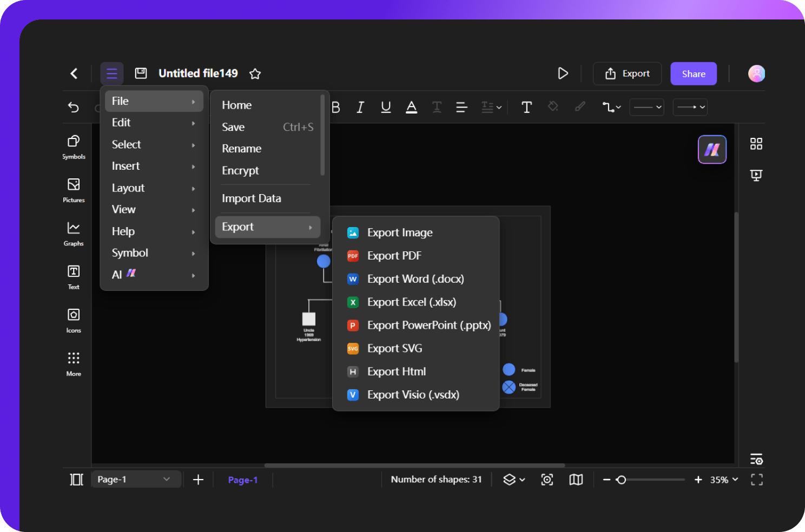Click the zoom slider handle
Image resolution: width=805 pixels, height=532 pixels.
tap(621, 480)
